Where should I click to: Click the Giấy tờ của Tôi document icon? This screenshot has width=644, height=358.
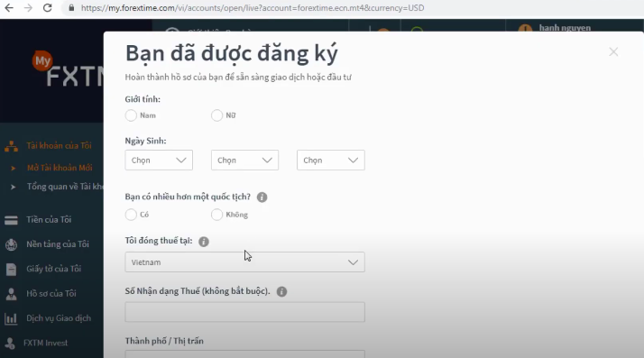[11, 270]
